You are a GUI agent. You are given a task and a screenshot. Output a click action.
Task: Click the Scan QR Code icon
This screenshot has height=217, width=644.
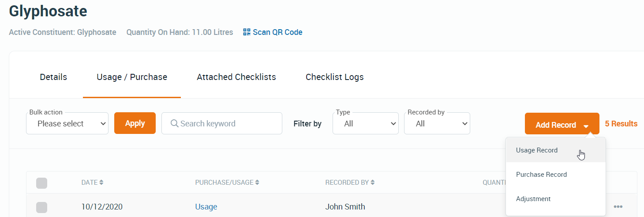[x=247, y=32]
